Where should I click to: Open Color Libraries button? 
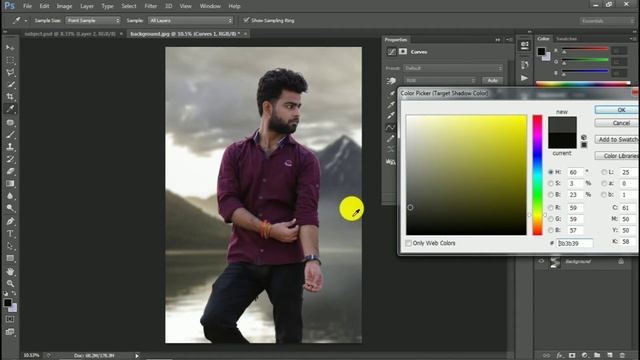coord(617,156)
